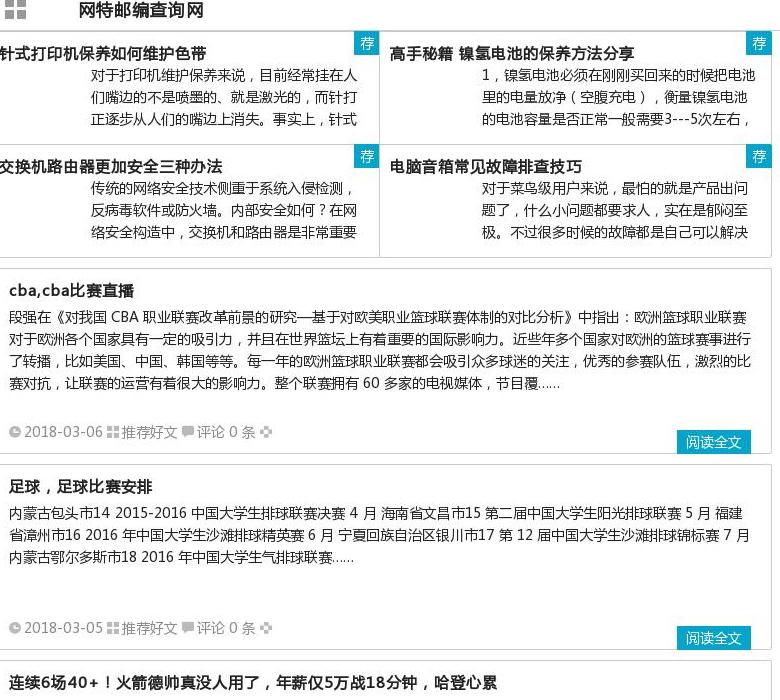Click the category grid icon in the 2018-03-06 row

pos(113,432)
